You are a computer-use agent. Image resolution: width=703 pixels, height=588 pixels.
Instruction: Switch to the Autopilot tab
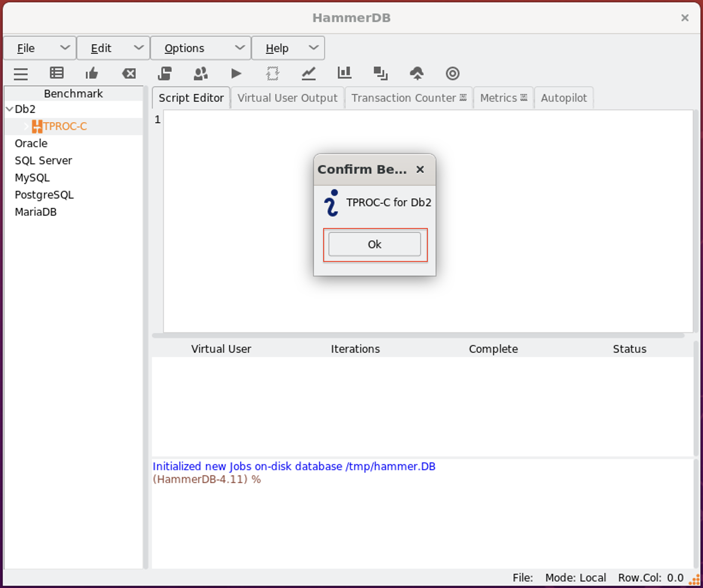pyautogui.click(x=564, y=98)
